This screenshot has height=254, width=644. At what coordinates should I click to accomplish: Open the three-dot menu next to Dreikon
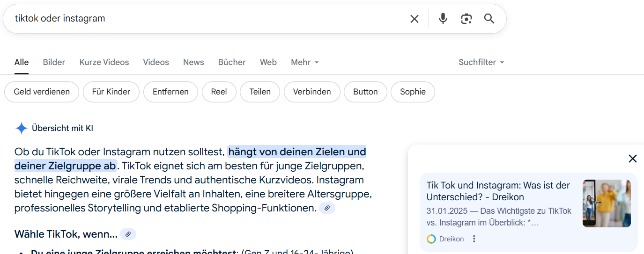click(x=474, y=239)
